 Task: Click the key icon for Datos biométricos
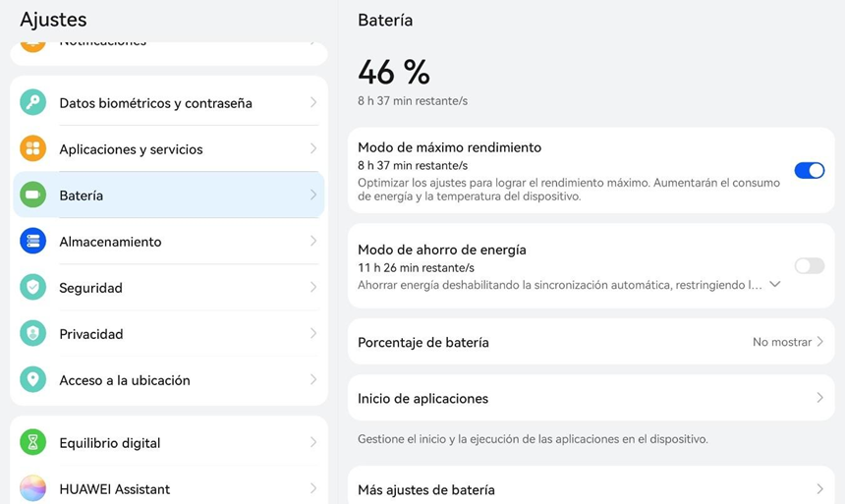tap(32, 102)
